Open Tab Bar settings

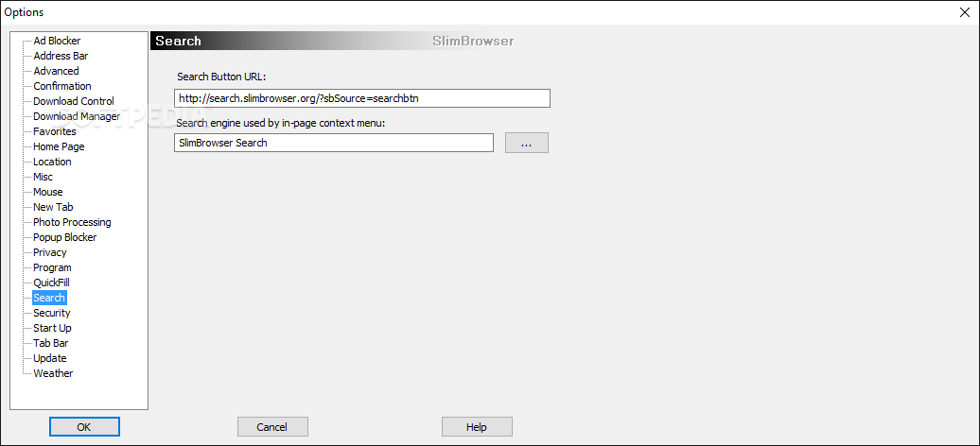[x=51, y=343]
